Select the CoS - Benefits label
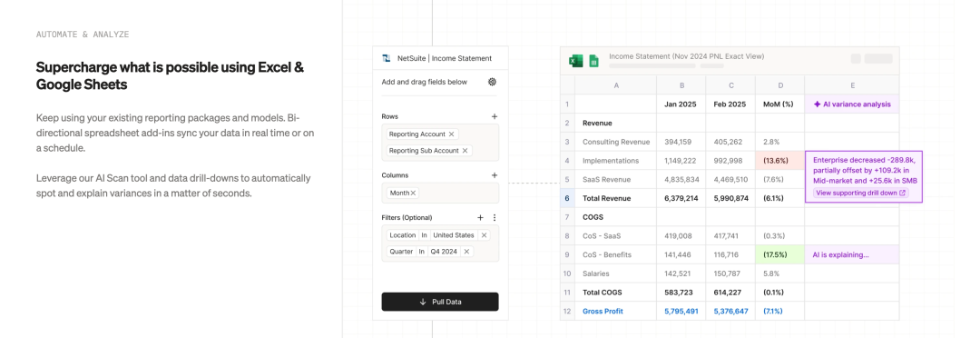The width and height of the screenshot is (980, 338). 615,254
